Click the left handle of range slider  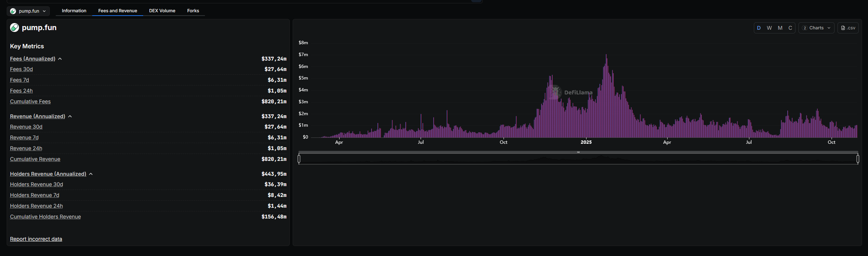(299, 159)
